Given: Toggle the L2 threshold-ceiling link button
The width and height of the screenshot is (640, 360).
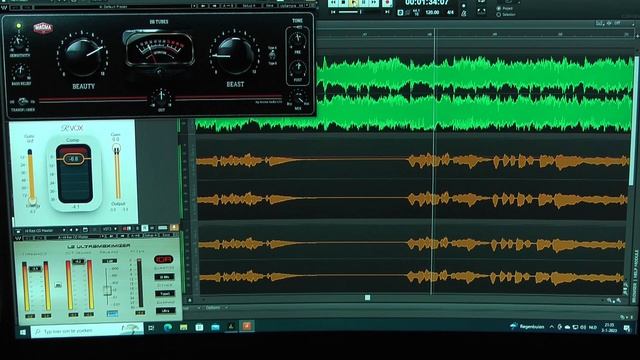Looking at the screenshot, I should (58, 284).
